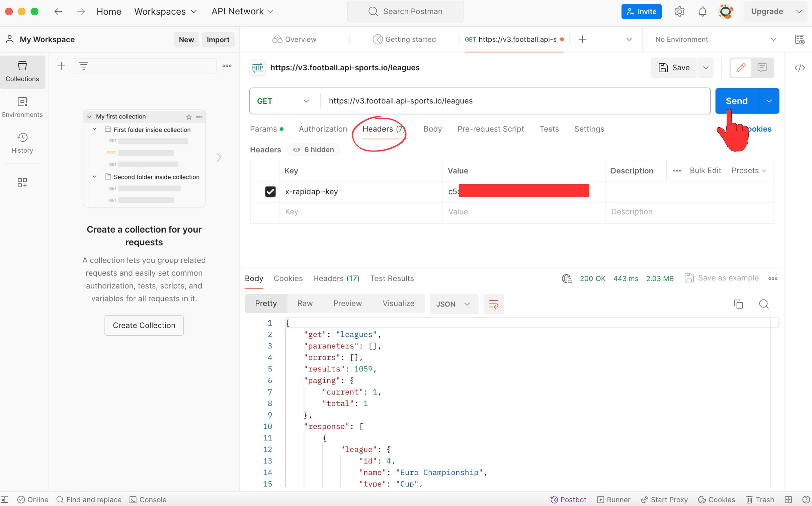
Task: Open the code snippet panel icon
Action: click(x=800, y=67)
